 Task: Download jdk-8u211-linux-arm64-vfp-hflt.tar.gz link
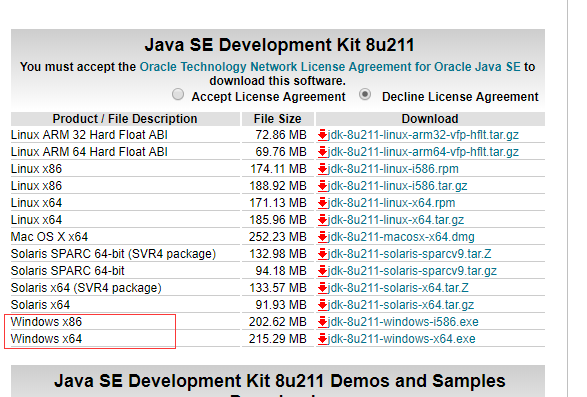click(423, 152)
